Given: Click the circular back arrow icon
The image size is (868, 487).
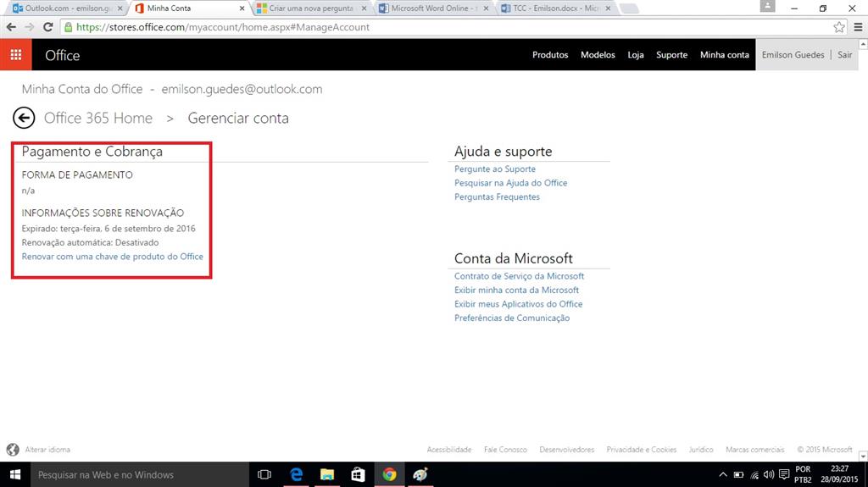Looking at the screenshot, I should (24, 118).
